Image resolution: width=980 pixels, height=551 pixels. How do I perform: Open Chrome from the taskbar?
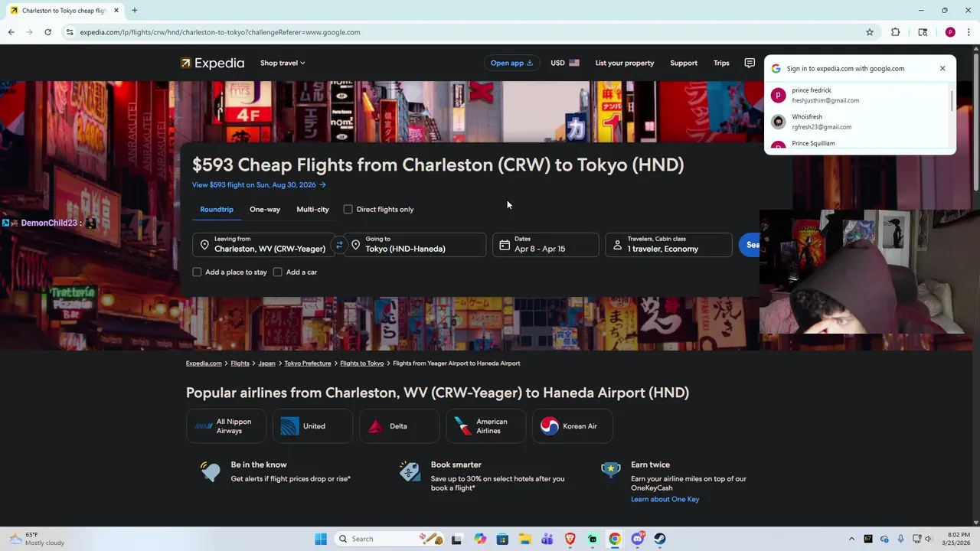615,539
